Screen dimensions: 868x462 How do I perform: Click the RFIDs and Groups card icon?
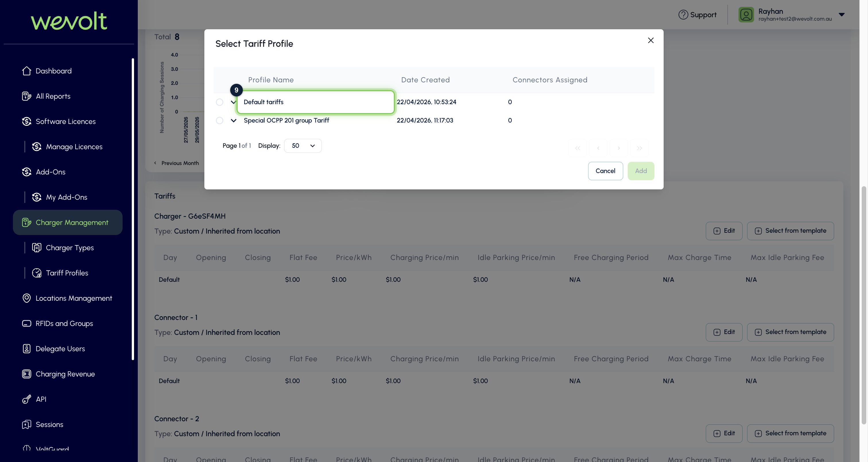pyautogui.click(x=27, y=323)
